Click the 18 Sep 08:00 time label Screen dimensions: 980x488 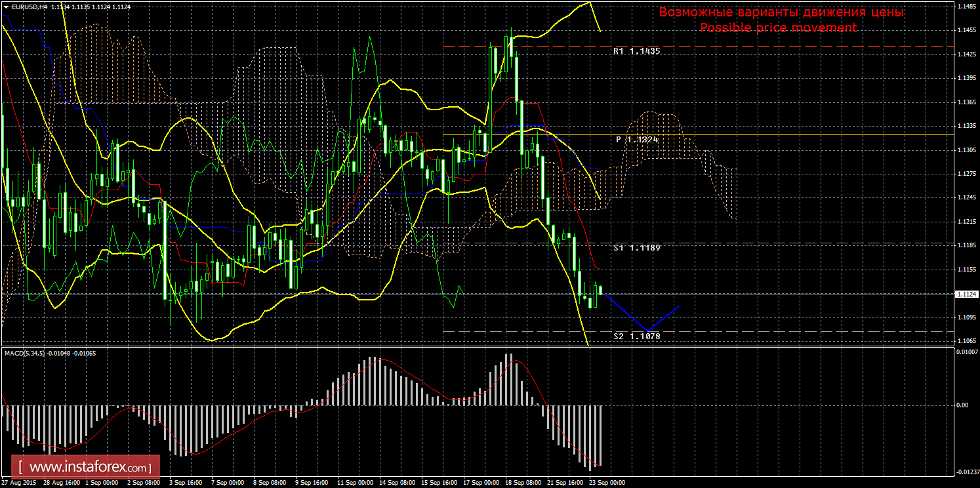tap(523, 483)
